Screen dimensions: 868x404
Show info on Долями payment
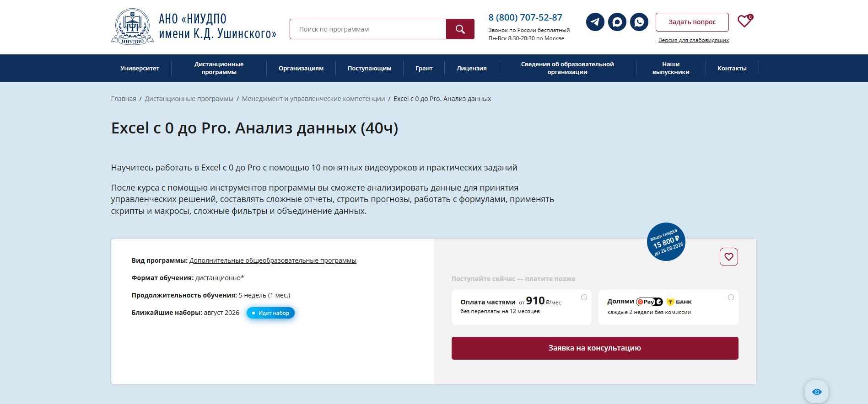pyautogui.click(x=731, y=298)
